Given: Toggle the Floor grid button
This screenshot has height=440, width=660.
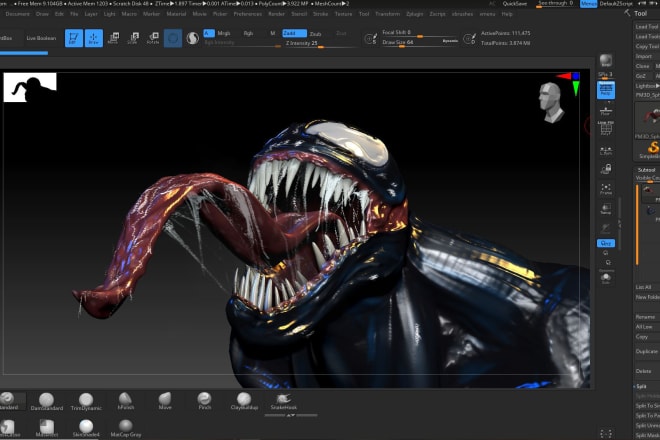Looking at the screenshot, I should click(606, 111).
